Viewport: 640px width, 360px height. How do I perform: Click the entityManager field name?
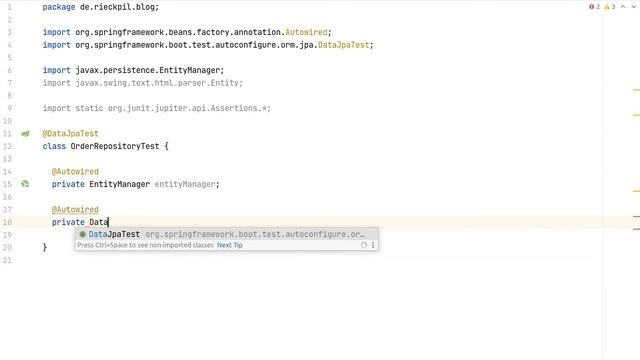[x=185, y=184]
